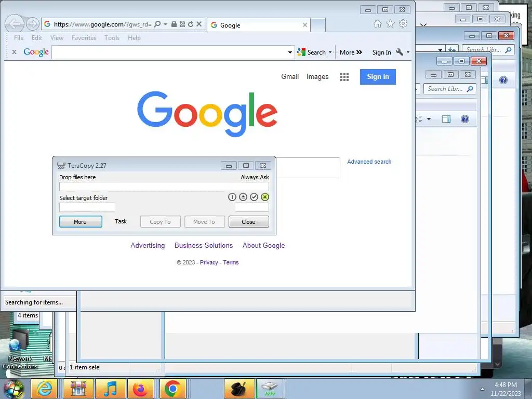Open Images link on Google page
Viewport: 532px width, 399px height.
[x=317, y=77]
